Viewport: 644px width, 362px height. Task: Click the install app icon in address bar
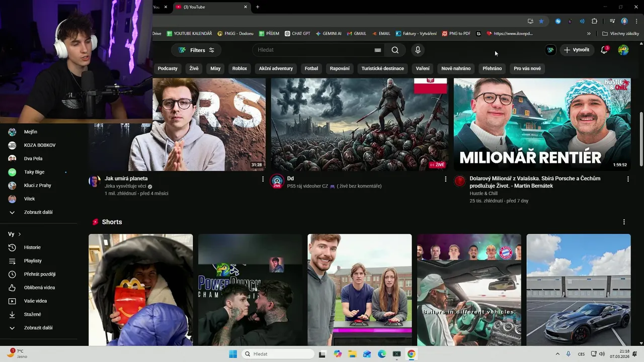530,21
